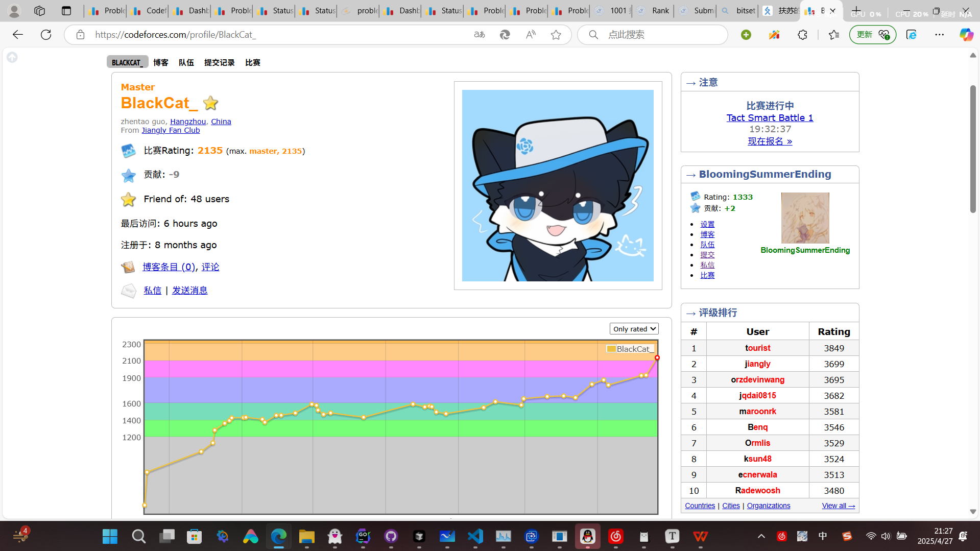Viewport: 980px width, 551px height.
Task: Click the browser back arrow
Action: (x=18, y=35)
